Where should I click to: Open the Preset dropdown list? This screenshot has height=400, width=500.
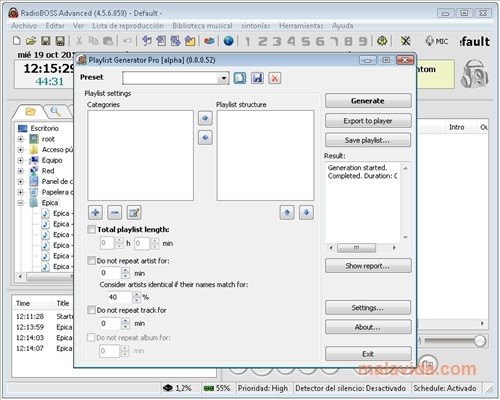pos(224,78)
